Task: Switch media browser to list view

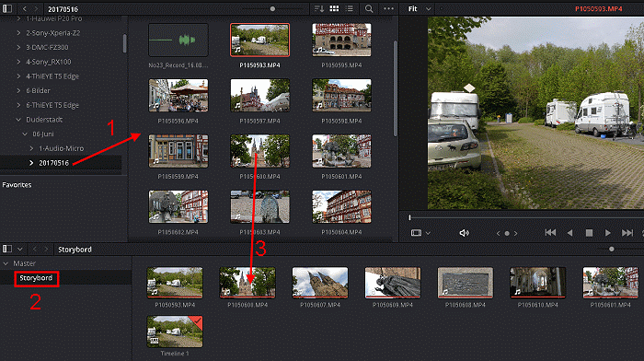Action: point(349,8)
